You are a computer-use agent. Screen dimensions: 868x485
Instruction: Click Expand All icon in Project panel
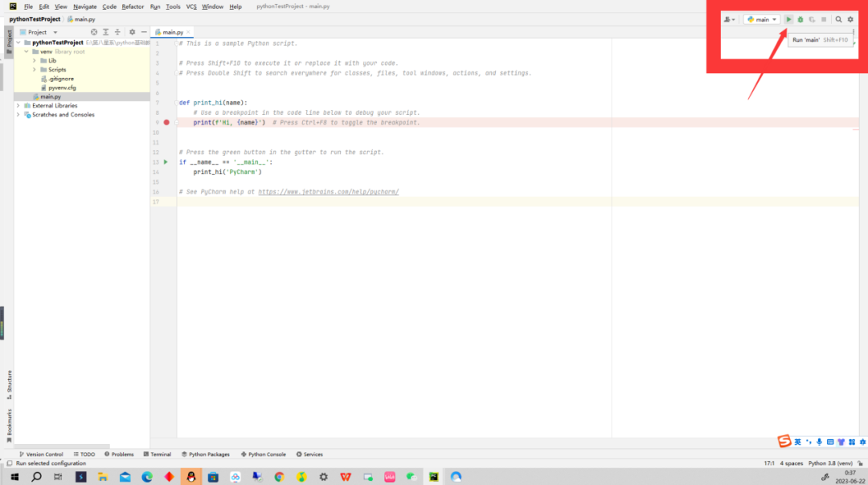pos(106,32)
